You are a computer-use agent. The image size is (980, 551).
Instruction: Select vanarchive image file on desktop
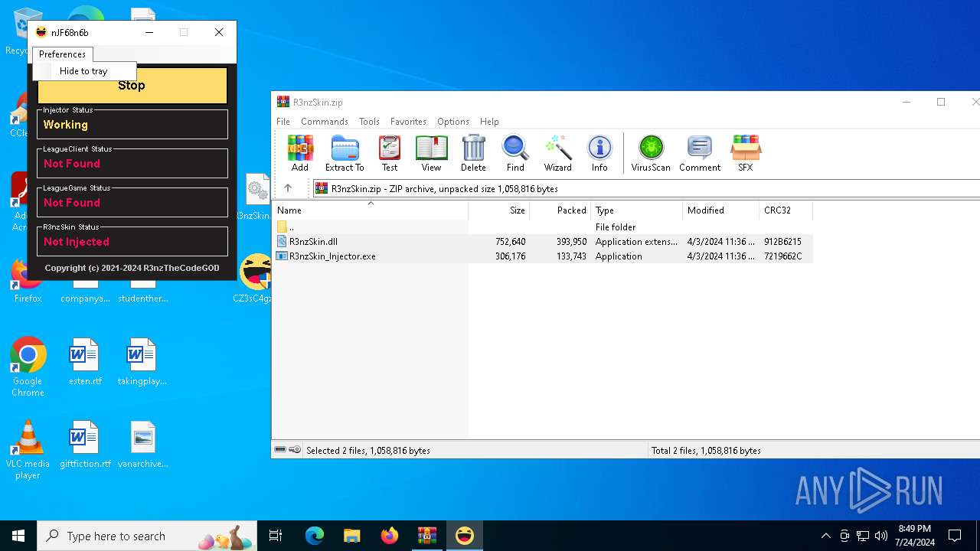pos(142,445)
